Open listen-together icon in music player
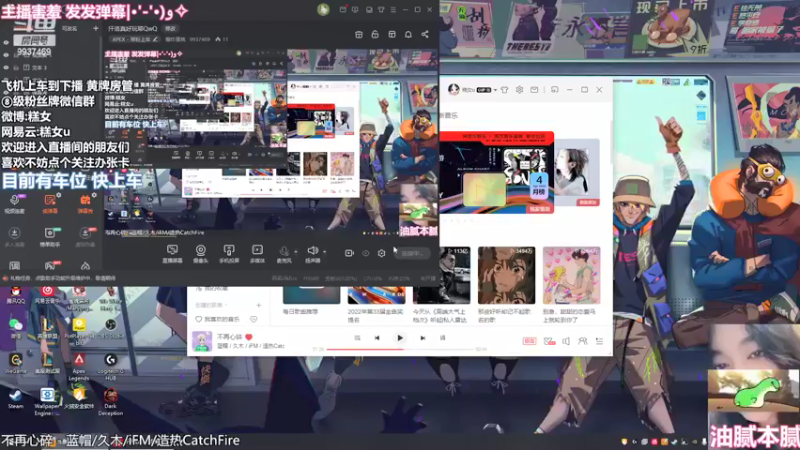The height and width of the screenshot is (450, 800). coord(582,341)
